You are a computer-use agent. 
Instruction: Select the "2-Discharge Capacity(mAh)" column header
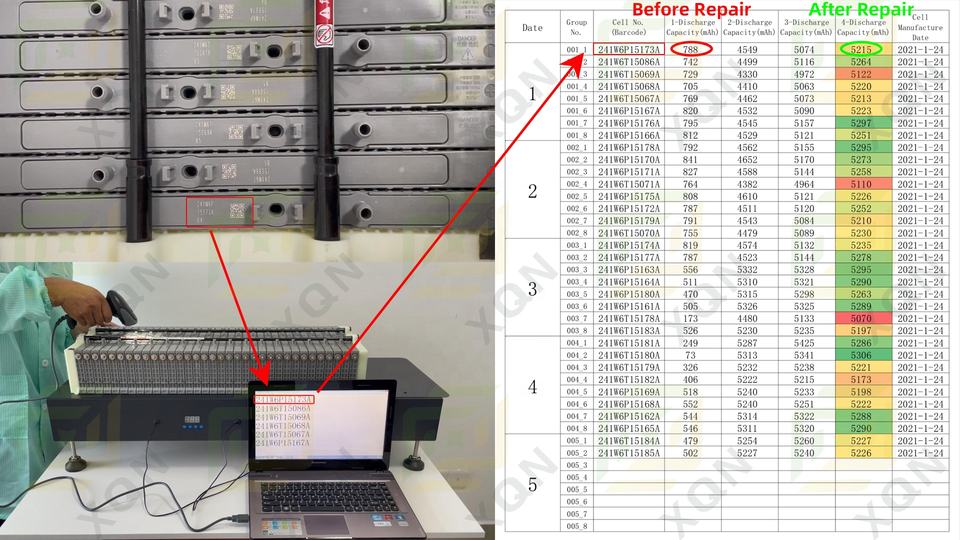click(749, 28)
